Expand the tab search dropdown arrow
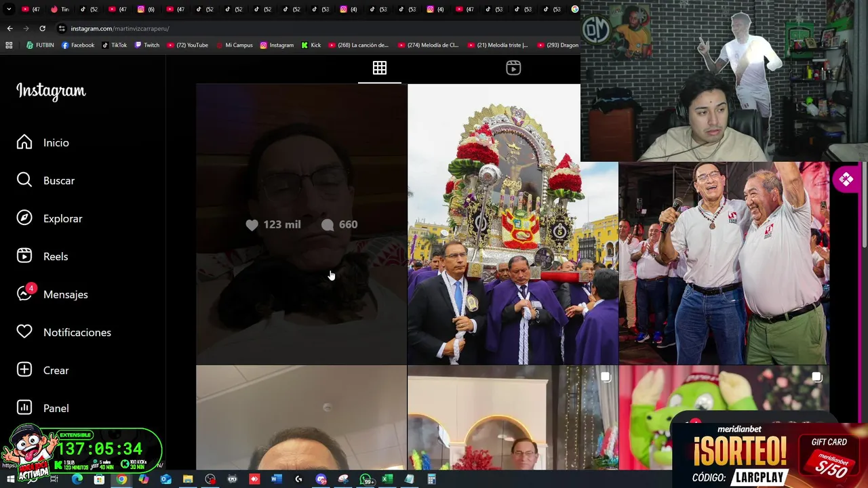The image size is (868, 488). tap(9, 9)
